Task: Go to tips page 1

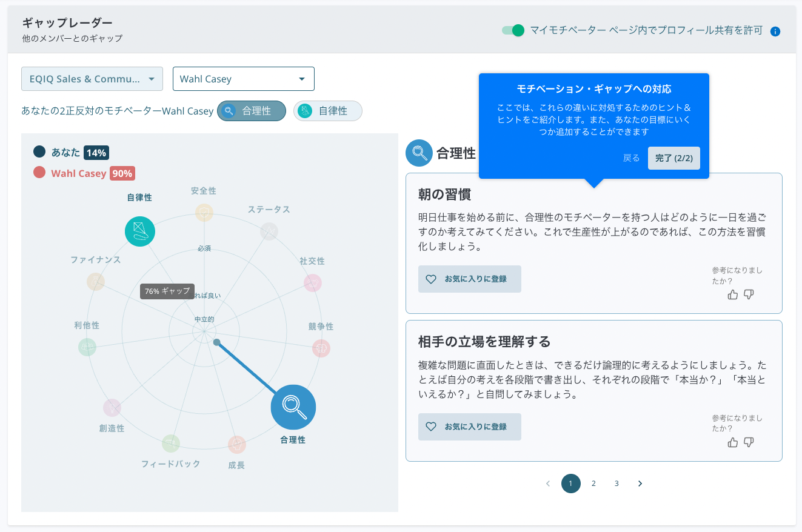Action: coord(571,484)
